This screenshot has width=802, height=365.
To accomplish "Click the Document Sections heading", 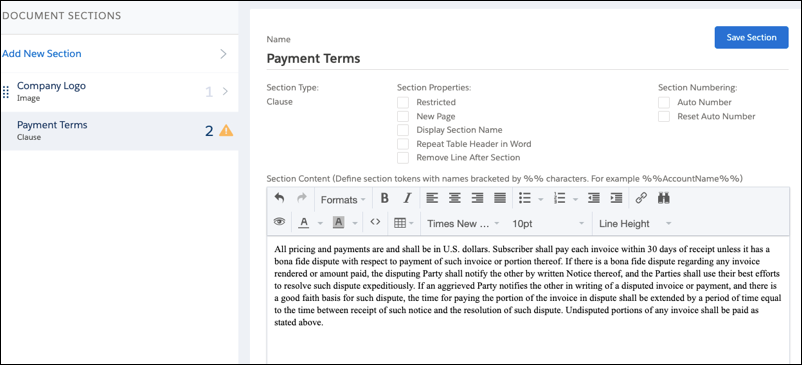I will 62,16.
